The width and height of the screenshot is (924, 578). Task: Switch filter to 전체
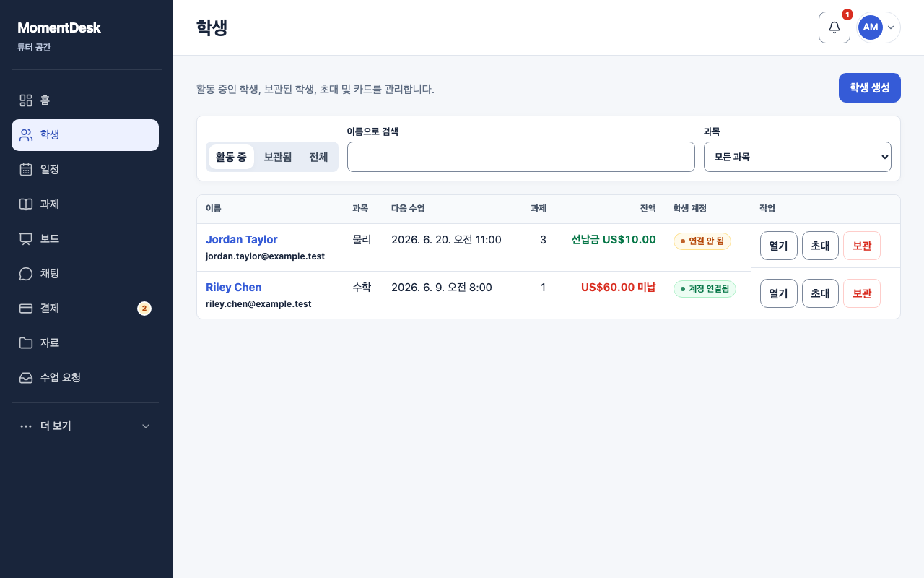click(318, 157)
